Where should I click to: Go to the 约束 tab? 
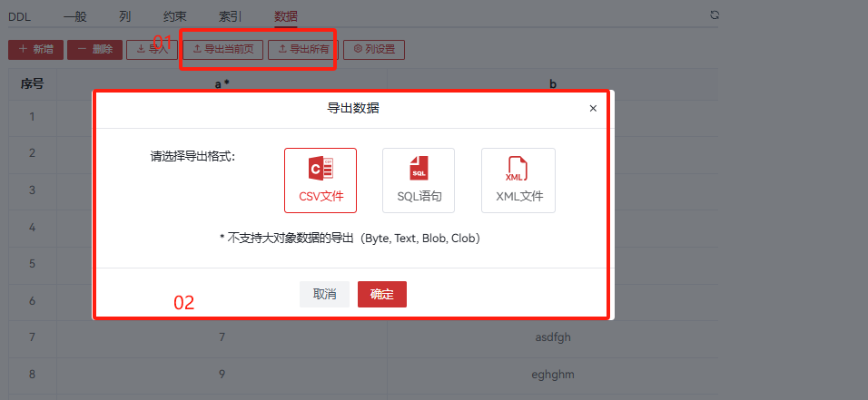(x=175, y=15)
